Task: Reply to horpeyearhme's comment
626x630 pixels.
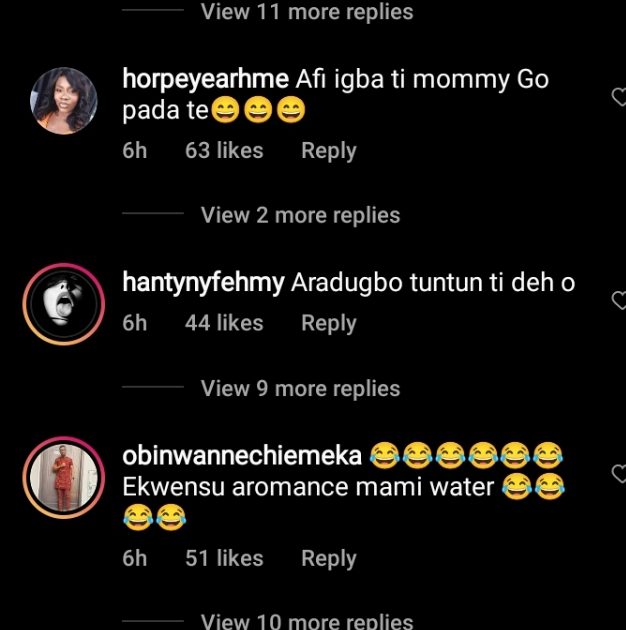Action: (328, 151)
